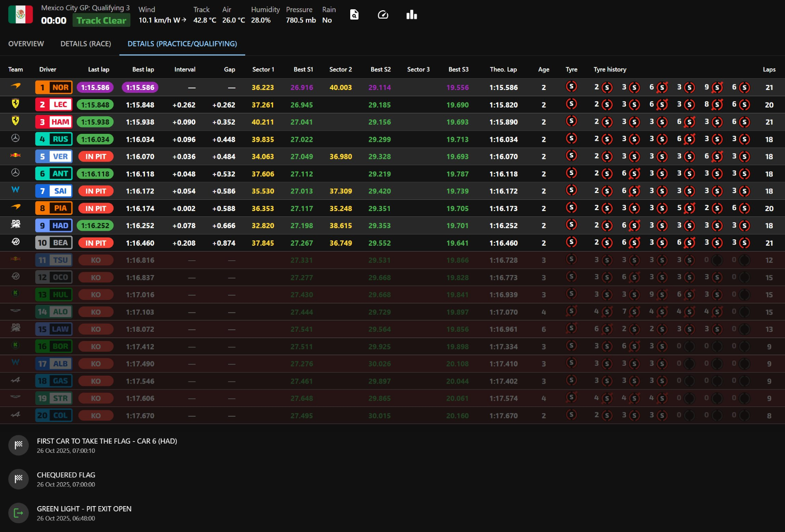The height and width of the screenshot is (532, 785).
Task: Click the current soft tyre icon for RUS
Action: pos(571,139)
